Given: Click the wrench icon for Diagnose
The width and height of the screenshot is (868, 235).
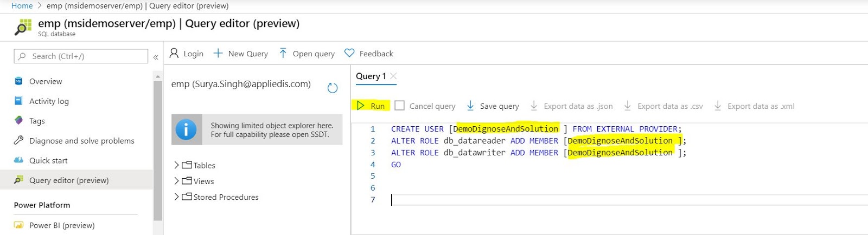Looking at the screenshot, I should [18, 140].
